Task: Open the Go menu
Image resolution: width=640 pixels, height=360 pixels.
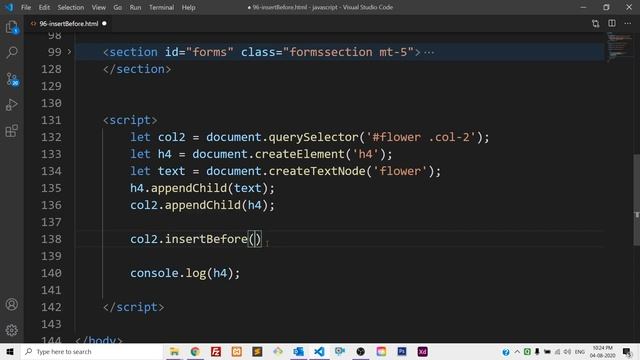Action: (x=118, y=7)
